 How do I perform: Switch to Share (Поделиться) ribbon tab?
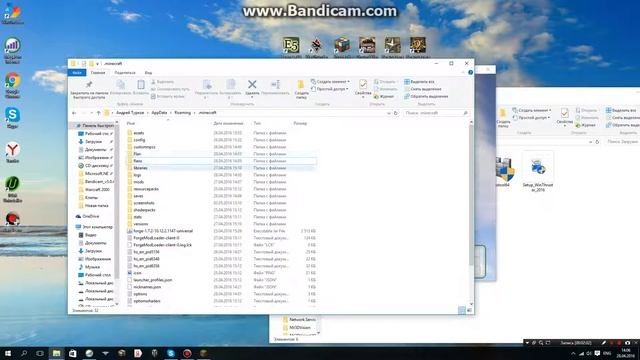(x=125, y=73)
